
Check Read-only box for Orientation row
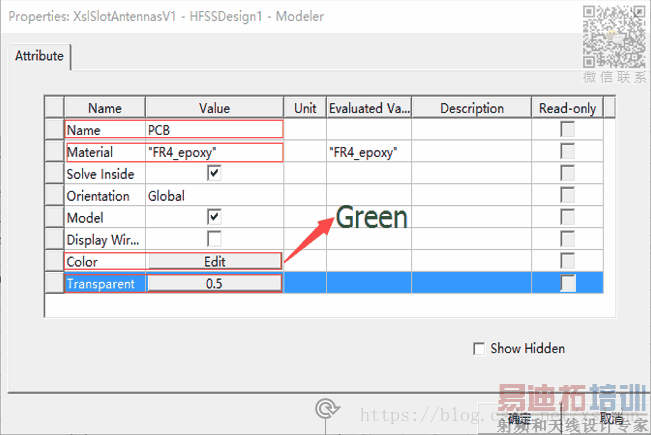pyautogui.click(x=567, y=195)
